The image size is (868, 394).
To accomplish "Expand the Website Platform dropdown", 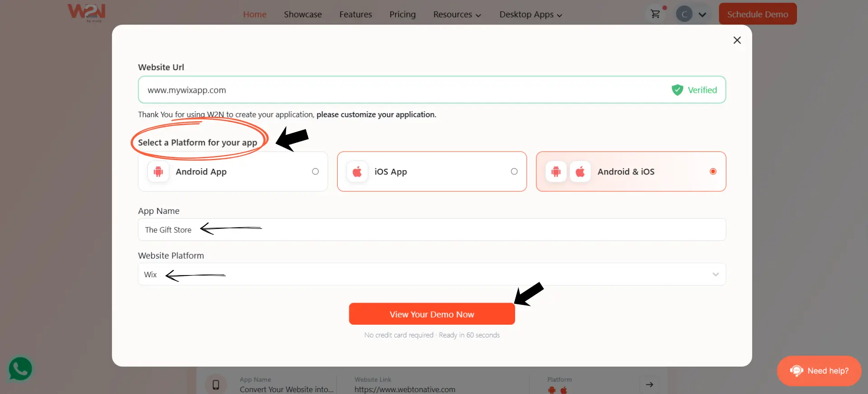I will [x=432, y=274].
